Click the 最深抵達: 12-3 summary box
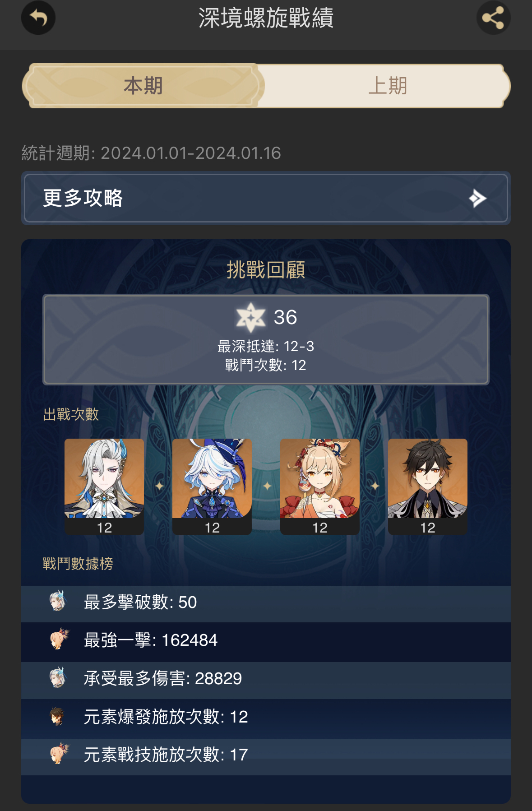 tap(266, 339)
